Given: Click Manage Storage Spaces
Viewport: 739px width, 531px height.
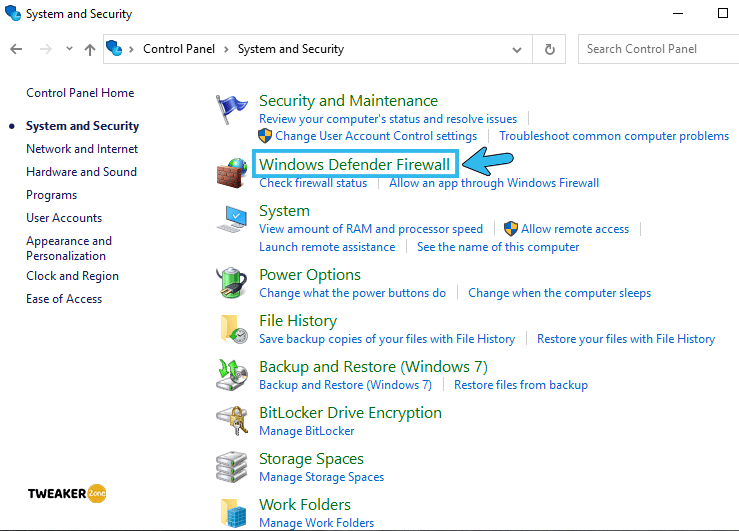Looking at the screenshot, I should click(321, 477).
